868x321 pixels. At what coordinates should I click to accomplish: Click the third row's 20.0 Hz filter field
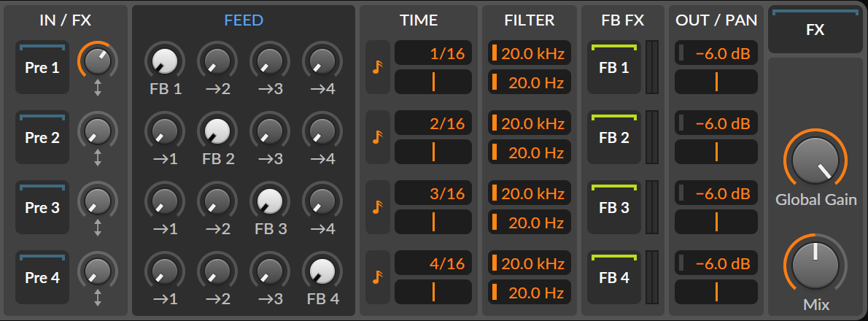530,222
